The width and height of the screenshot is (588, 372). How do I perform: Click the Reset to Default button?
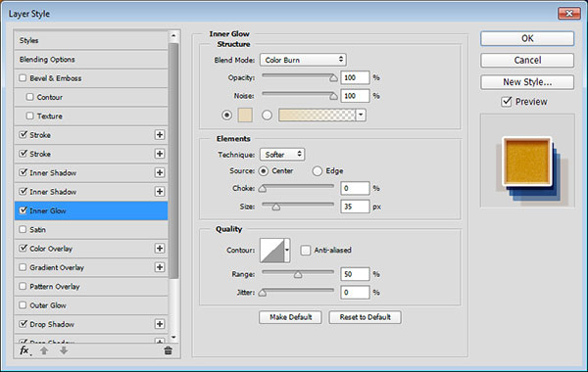(366, 317)
